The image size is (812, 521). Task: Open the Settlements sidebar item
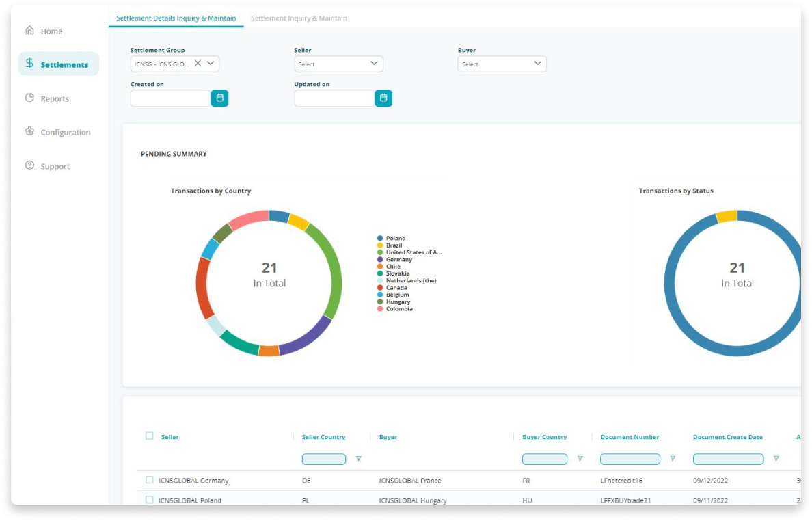(59, 64)
